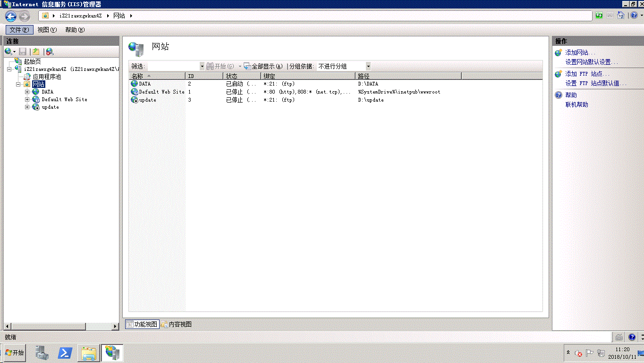Expand the update site in the tree
Viewport: 644px width, 363px height.
click(27, 107)
